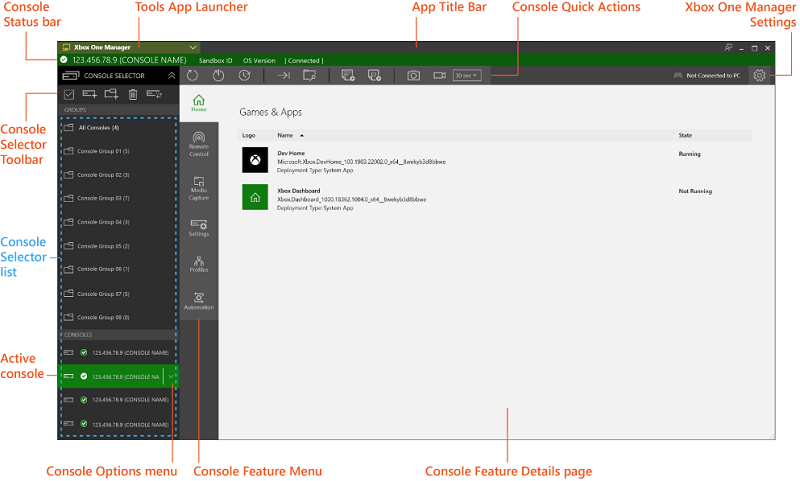This screenshot has width=800, height=481.
Task: Open Xbox One Manager settings gear
Action: (759, 75)
